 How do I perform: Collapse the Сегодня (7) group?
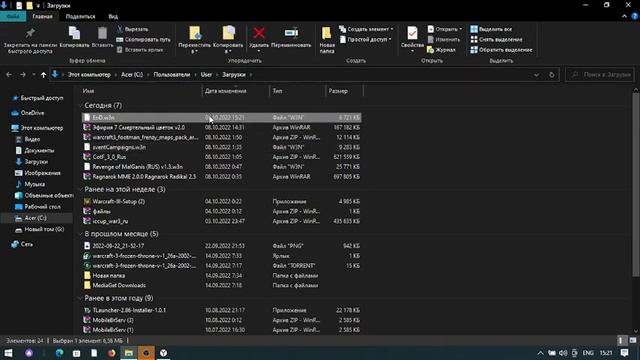click(x=80, y=105)
